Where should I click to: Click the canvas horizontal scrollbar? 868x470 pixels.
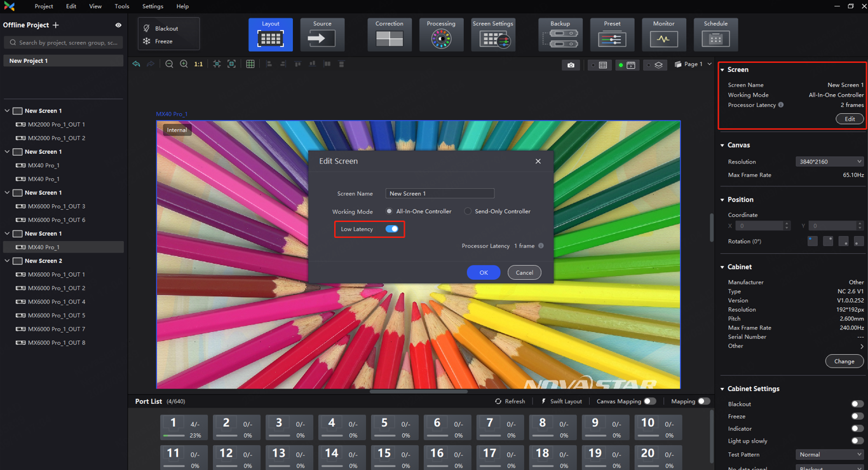pyautogui.click(x=418, y=392)
